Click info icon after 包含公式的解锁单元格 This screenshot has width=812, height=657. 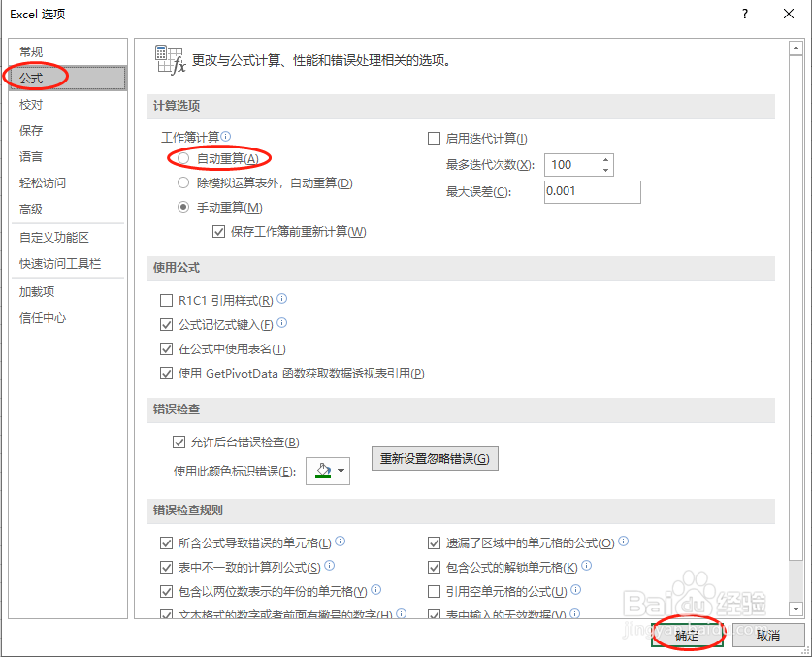click(x=586, y=565)
